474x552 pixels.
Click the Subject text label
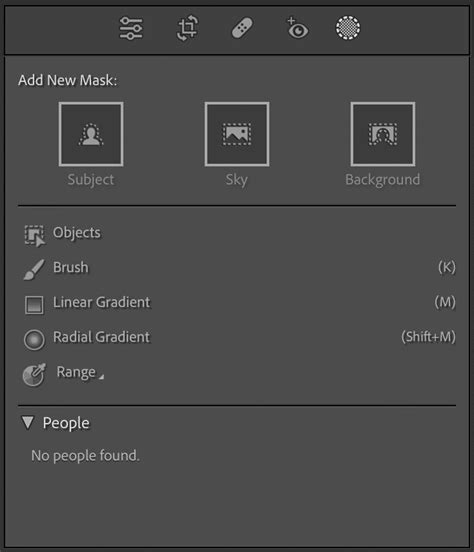[91, 180]
